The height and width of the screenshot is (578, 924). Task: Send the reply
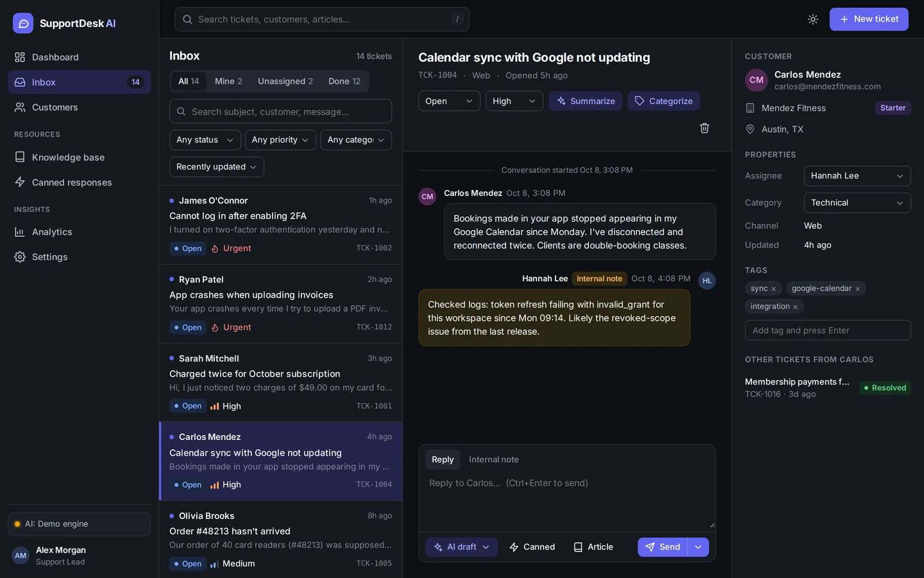pyautogui.click(x=662, y=547)
